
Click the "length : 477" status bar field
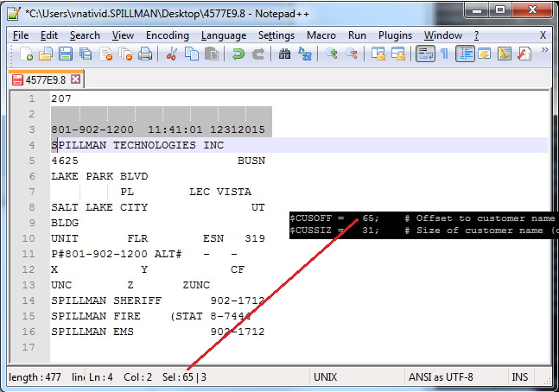[35, 377]
